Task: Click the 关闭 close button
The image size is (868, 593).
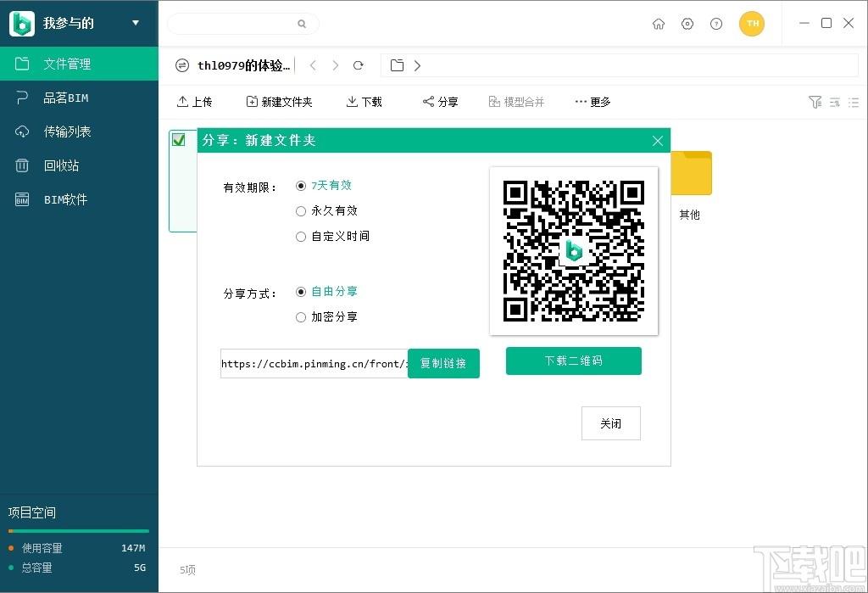Action: click(610, 423)
